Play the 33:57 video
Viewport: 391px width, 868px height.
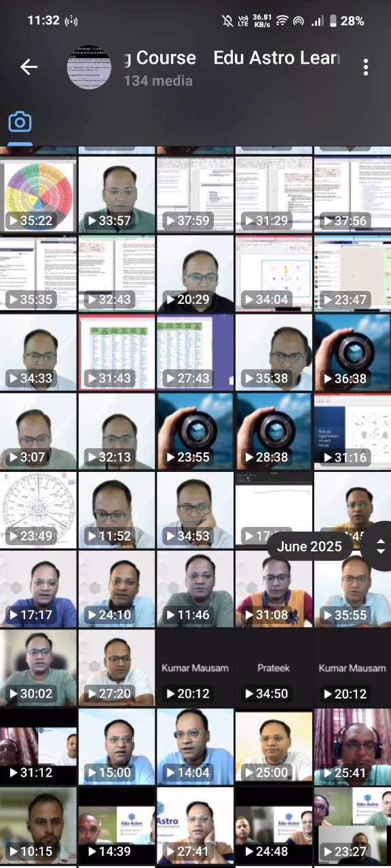(117, 194)
